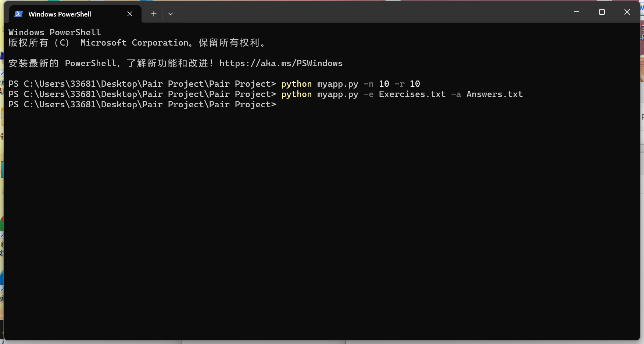Click the Microsoft Corporation copyright text

click(x=134, y=43)
